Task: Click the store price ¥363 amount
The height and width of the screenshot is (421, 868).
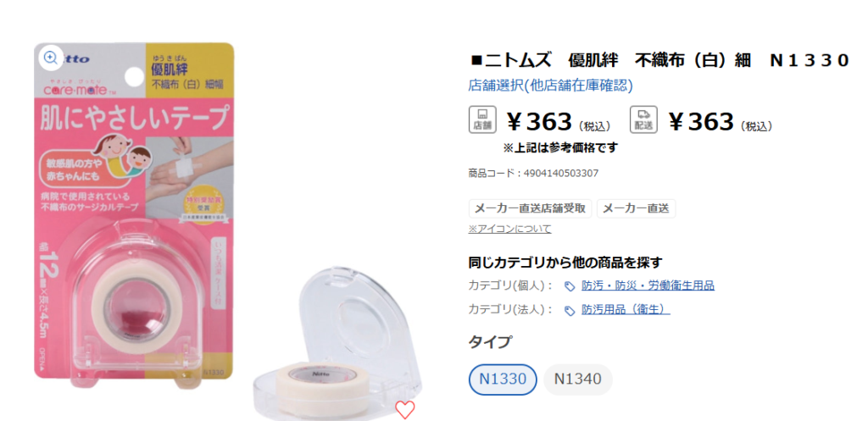Action: (539, 122)
